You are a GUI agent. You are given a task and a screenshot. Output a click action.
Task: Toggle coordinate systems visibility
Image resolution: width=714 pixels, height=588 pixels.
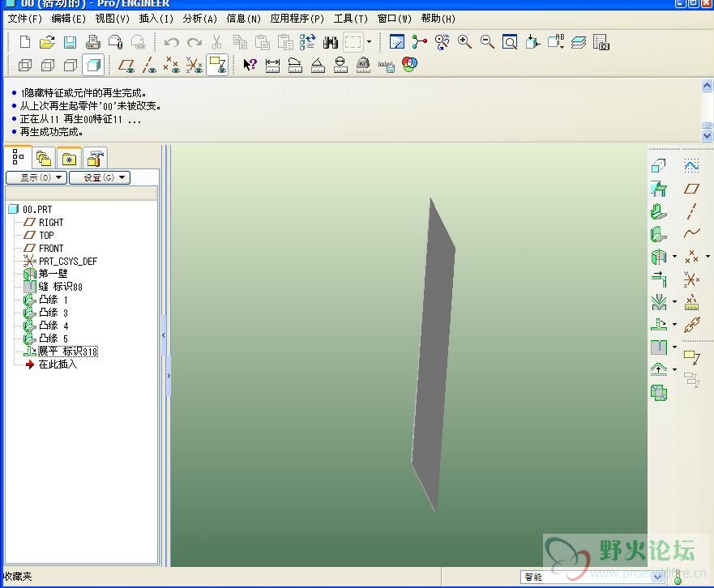[194, 65]
